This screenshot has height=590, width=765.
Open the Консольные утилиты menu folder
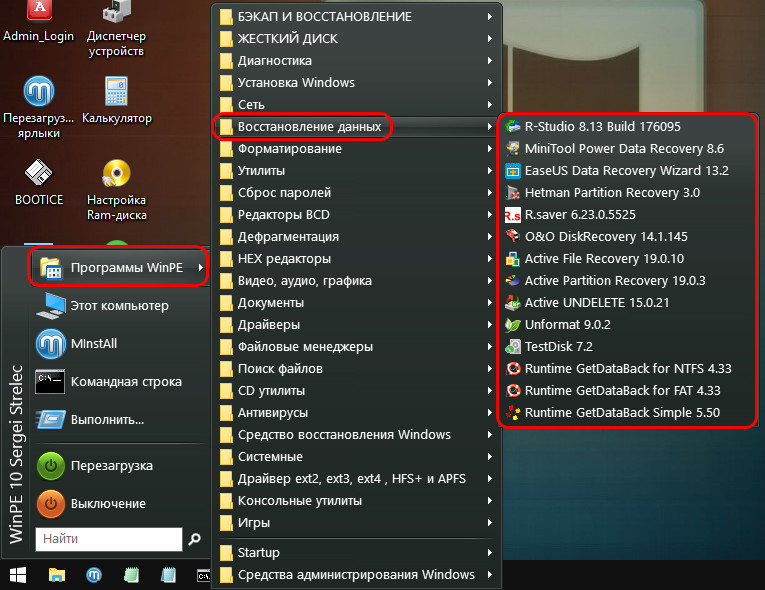[357, 500]
